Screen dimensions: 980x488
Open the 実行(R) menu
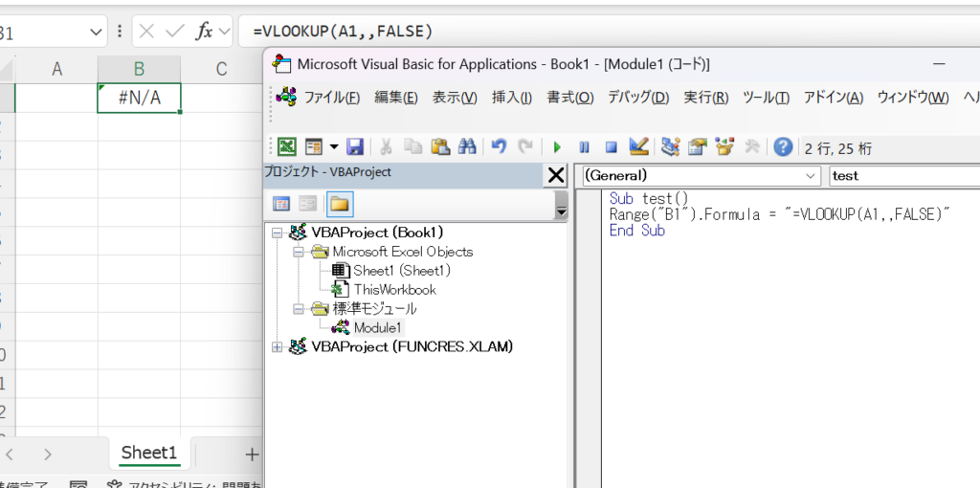pyautogui.click(x=705, y=98)
